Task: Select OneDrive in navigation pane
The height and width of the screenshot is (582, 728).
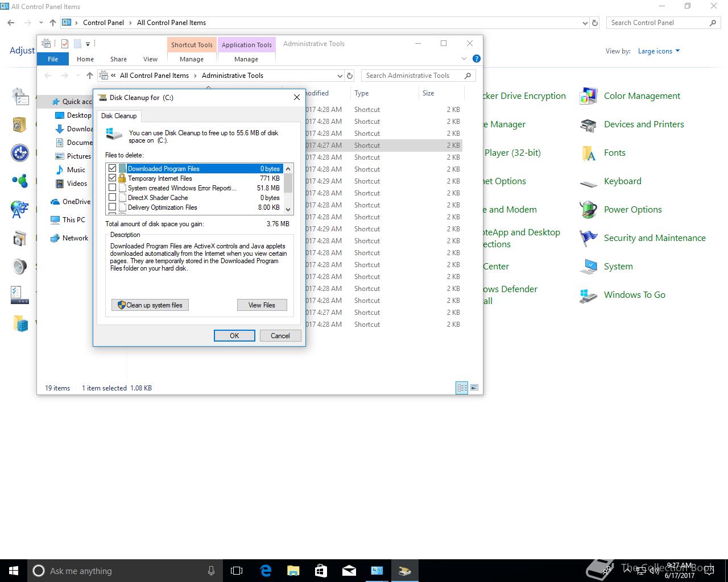Action: 71,202
